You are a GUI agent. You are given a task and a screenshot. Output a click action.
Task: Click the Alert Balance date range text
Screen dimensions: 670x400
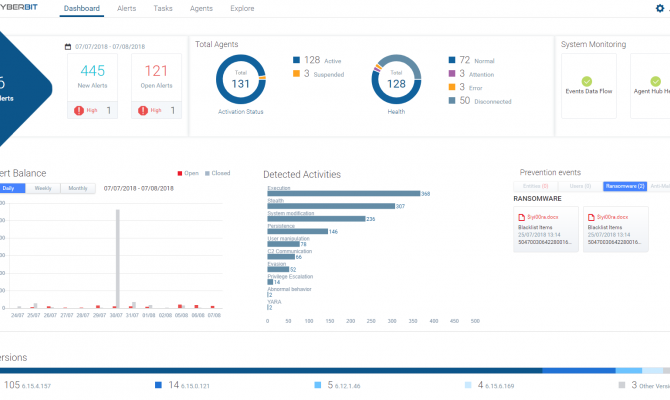139,188
